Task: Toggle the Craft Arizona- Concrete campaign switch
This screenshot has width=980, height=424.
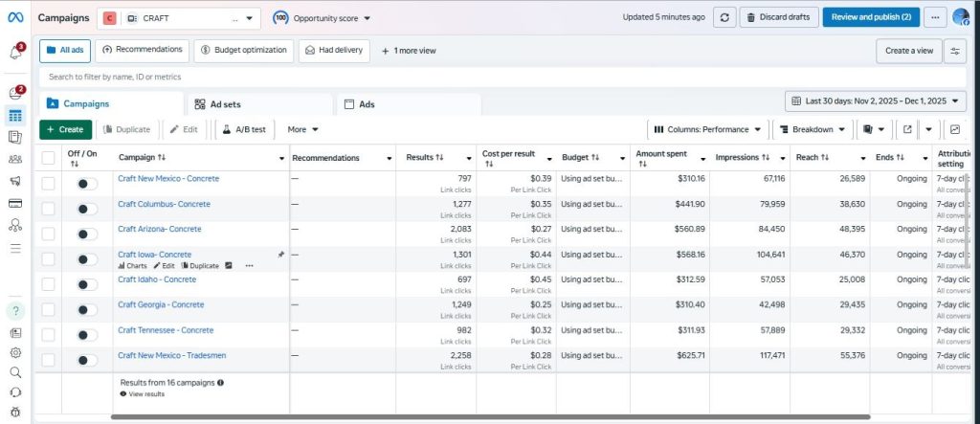Action: pos(87,234)
